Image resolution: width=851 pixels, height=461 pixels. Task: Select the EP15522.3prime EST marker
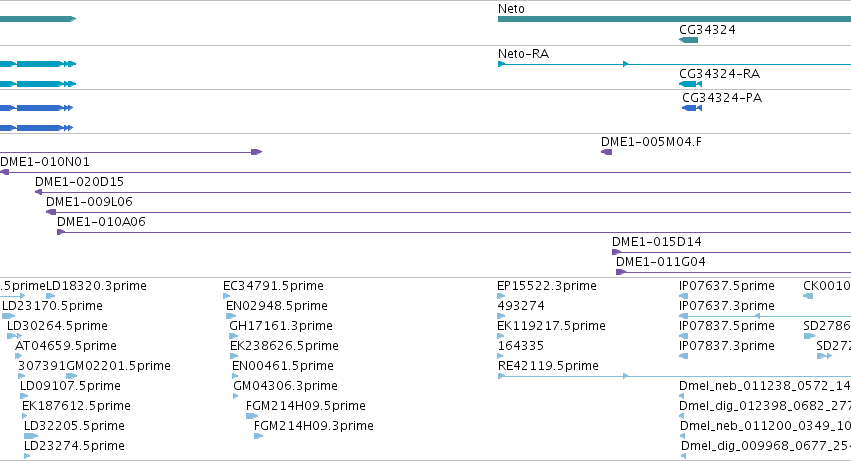pos(501,296)
